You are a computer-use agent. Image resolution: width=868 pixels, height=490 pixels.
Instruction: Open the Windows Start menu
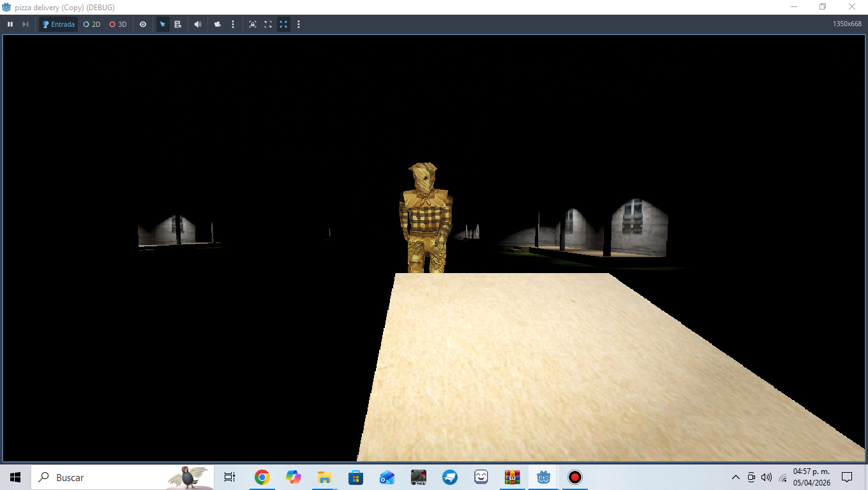(x=15, y=477)
